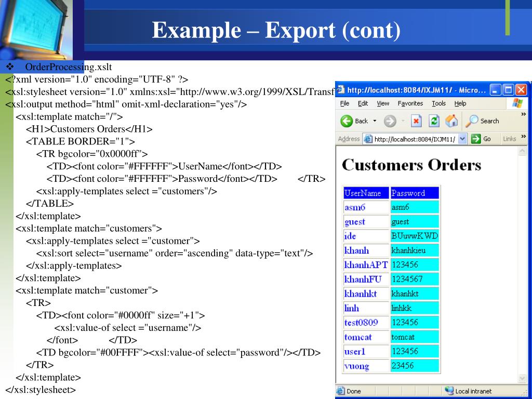
Task: Click the username cell khanh
Action: click(366, 250)
